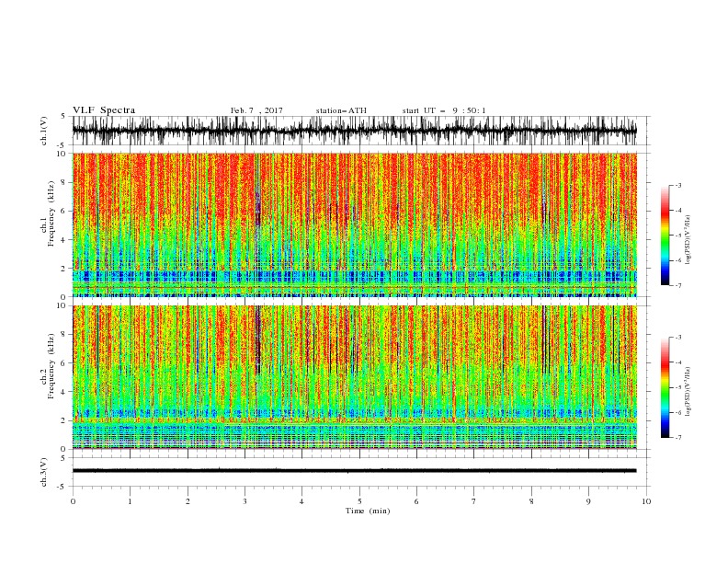
Task: Click inside the ch.1 spectrogram panel
Action: pyautogui.click(x=354, y=224)
